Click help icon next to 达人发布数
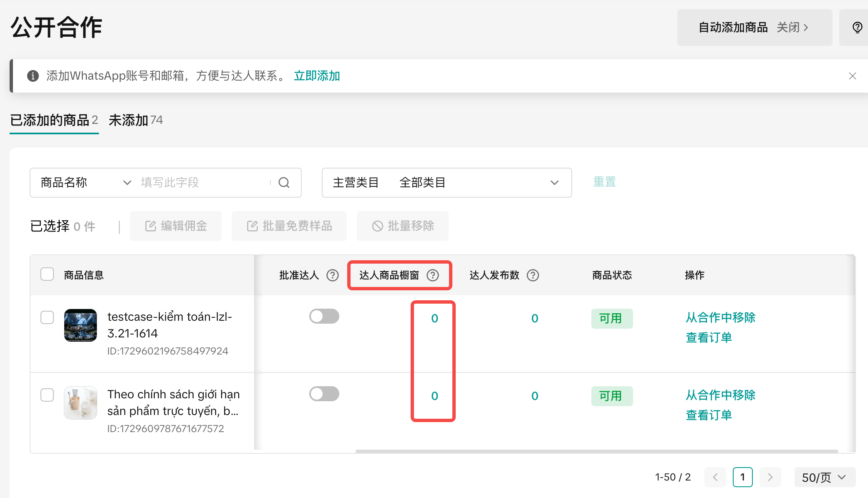Screen dimensions: 868x498 pos(533,275)
